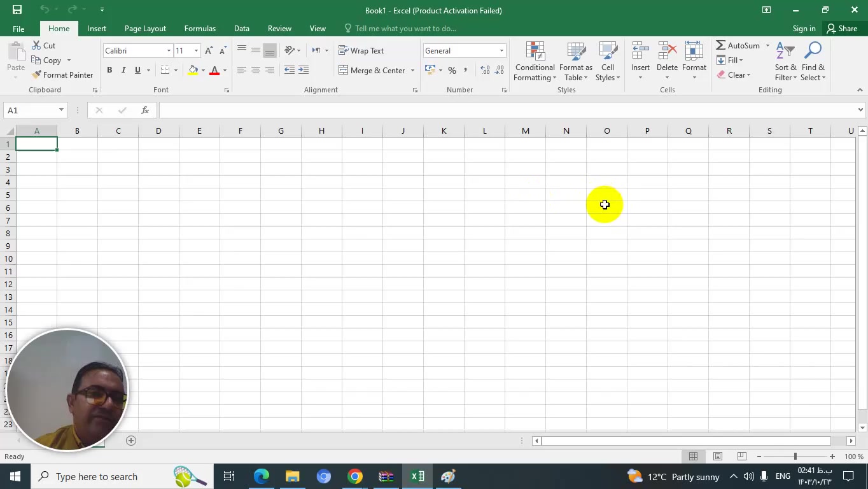
Task: Set middle vertical alignment
Action: coord(256,50)
